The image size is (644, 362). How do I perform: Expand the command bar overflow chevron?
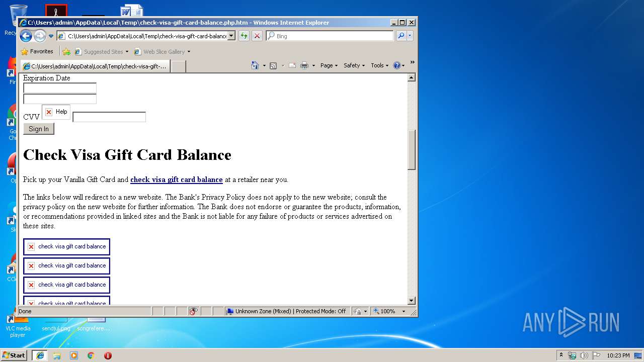tap(412, 62)
